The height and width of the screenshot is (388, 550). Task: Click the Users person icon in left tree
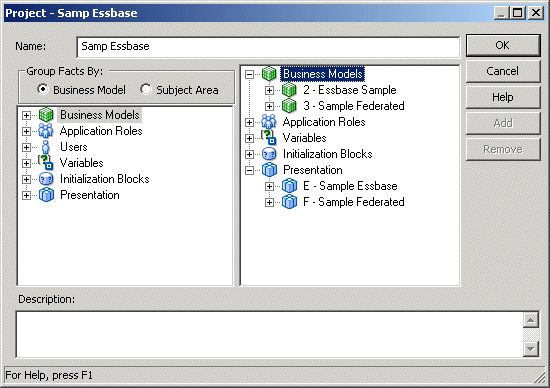point(46,147)
